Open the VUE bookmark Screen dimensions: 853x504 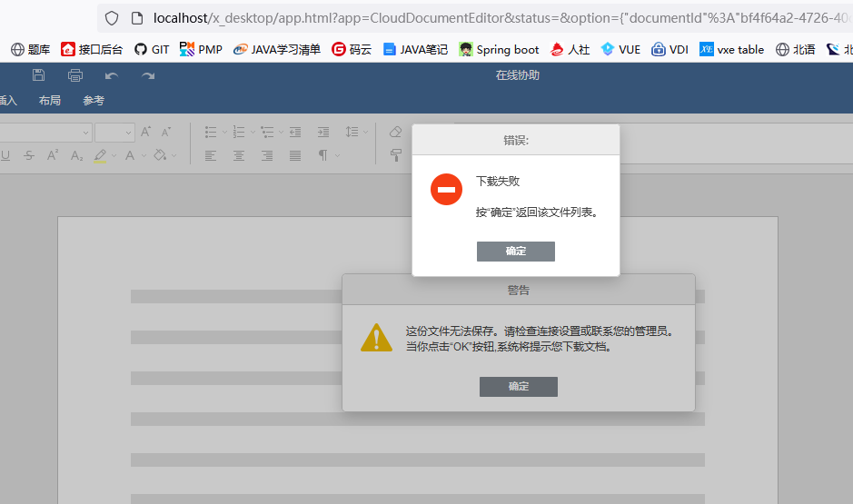click(620, 49)
